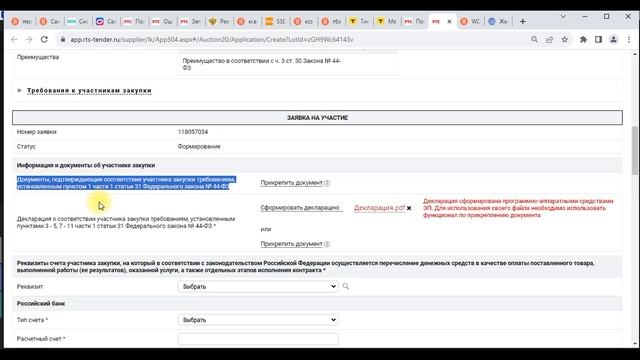640x360 pixels.
Task: Open the Тип счета dropdown
Action: point(258,320)
